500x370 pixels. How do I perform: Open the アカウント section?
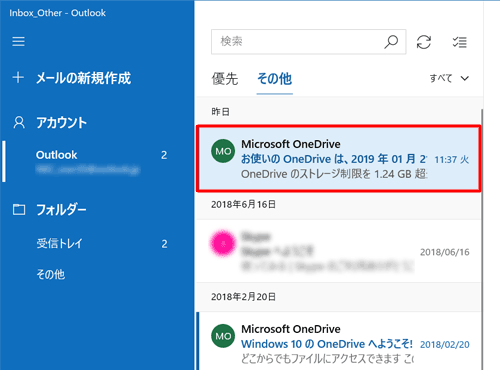[61, 122]
